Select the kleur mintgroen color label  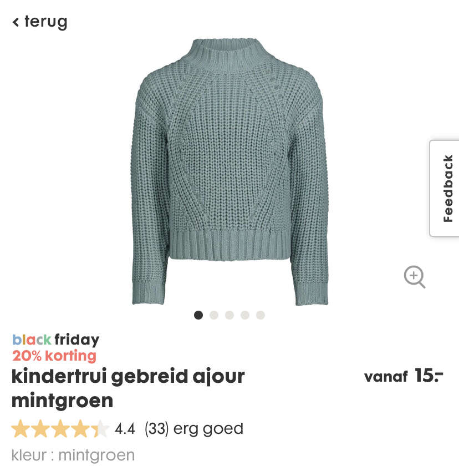[x=73, y=455]
